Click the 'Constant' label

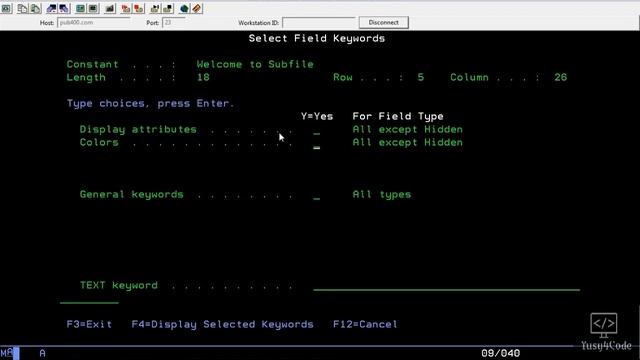tap(92, 64)
